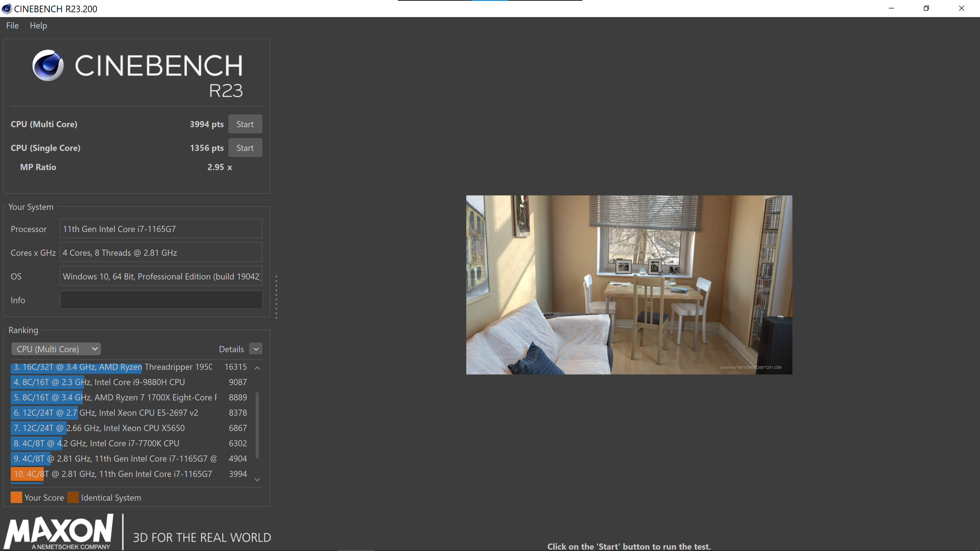Start the CPU Multi Core test
Image resolution: width=980 pixels, height=551 pixels.
[x=245, y=124]
